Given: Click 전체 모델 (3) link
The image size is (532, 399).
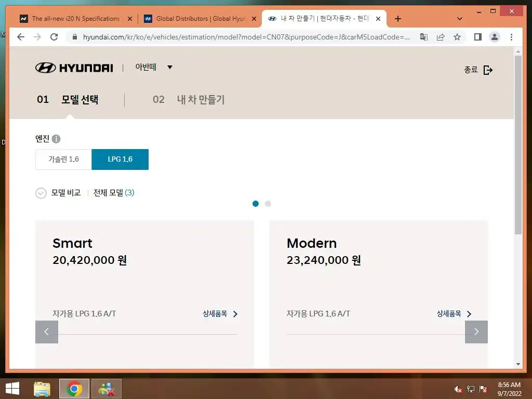Looking at the screenshot, I should click(x=114, y=193).
